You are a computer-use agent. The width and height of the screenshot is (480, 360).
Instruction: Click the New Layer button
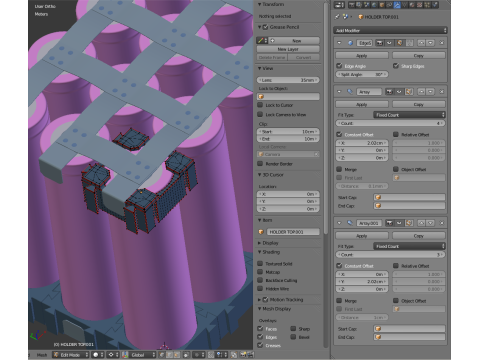[x=288, y=49]
